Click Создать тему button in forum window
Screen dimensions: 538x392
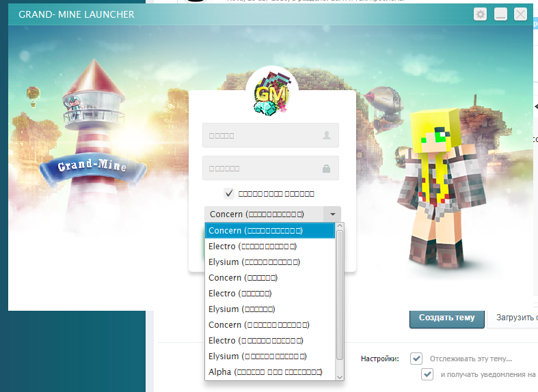point(446,318)
